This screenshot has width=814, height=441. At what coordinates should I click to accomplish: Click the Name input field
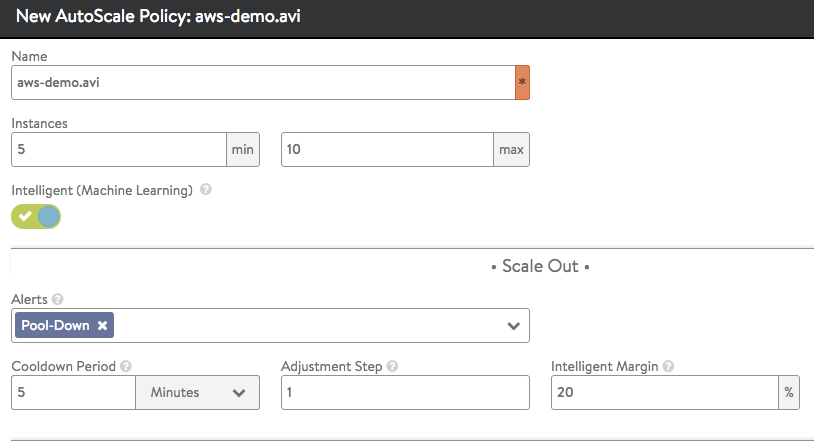263,83
